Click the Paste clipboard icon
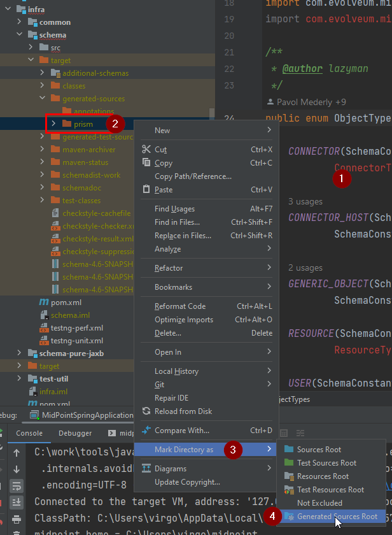392x535 pixels. (x=146, y=190)
